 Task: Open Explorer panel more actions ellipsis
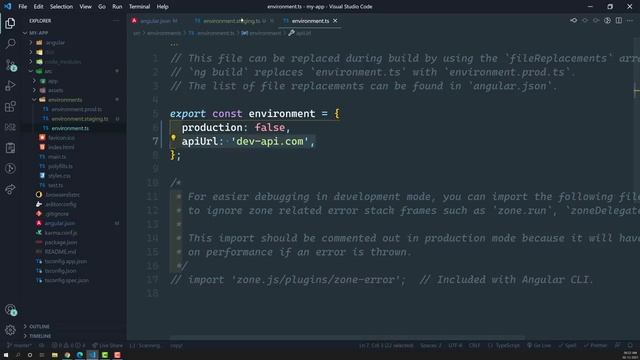[x=116, y=20]
